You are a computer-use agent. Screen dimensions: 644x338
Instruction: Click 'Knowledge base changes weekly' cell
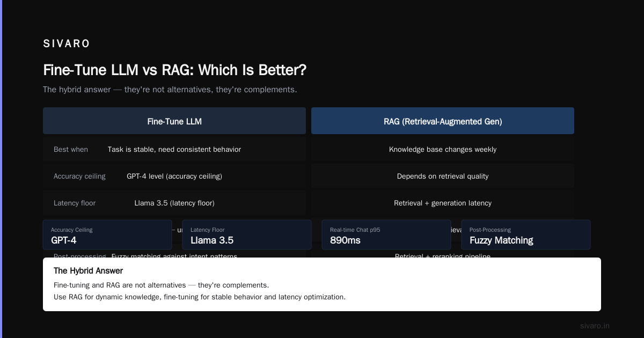443,149
